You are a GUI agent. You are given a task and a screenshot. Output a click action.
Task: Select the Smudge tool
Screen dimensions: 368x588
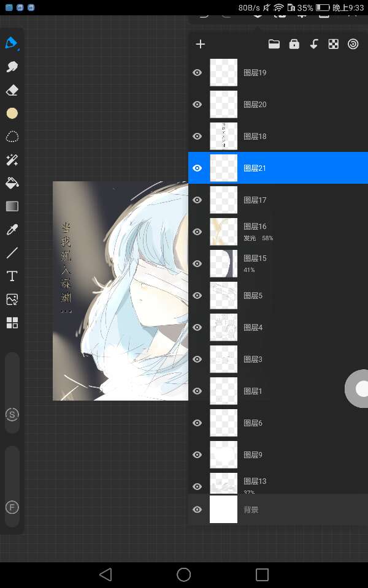pyautogui.click(x=12, y=67)
